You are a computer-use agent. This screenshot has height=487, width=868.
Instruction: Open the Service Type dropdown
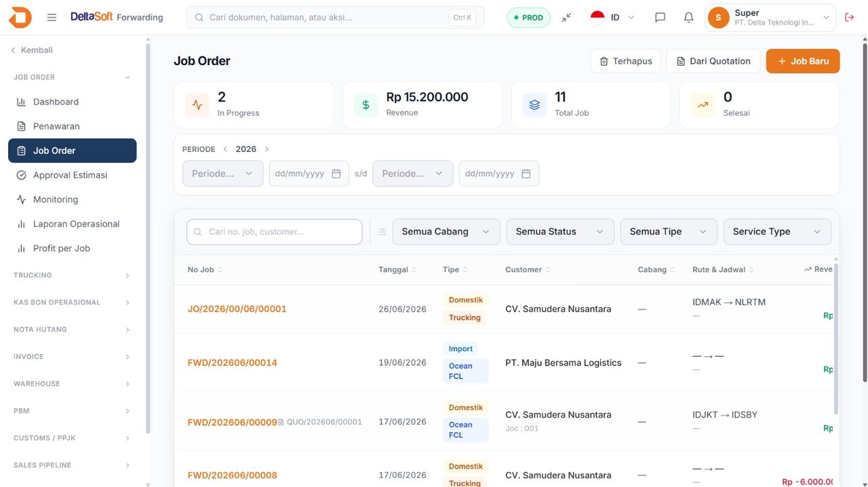(777, 232)
